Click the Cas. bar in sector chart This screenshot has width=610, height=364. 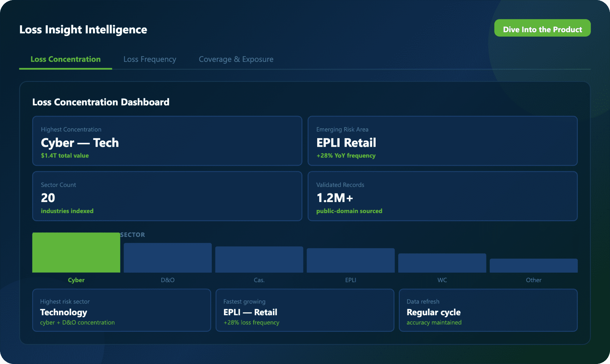coord(259,259)
